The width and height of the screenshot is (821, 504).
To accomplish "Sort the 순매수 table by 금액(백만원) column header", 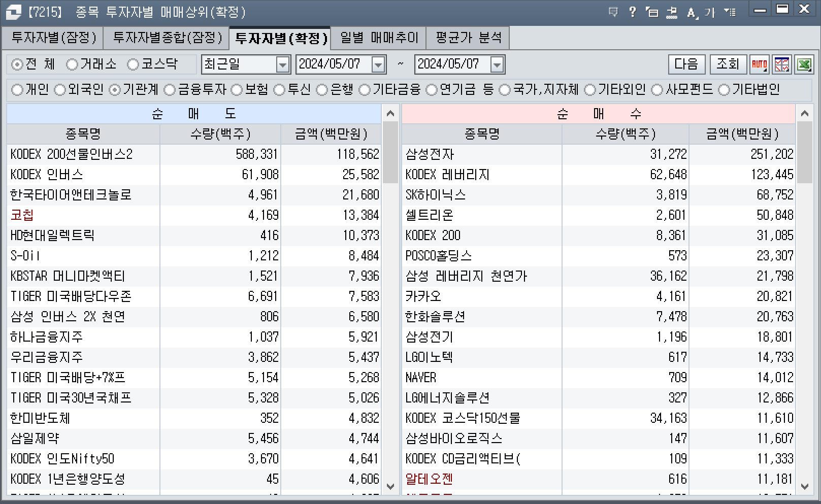I will (742, 134).
